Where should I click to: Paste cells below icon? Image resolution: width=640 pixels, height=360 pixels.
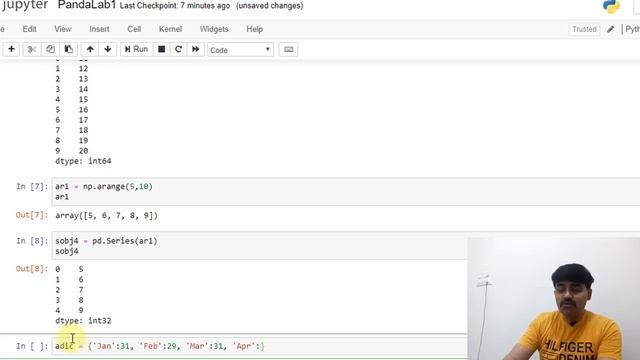tap(69, 49)
